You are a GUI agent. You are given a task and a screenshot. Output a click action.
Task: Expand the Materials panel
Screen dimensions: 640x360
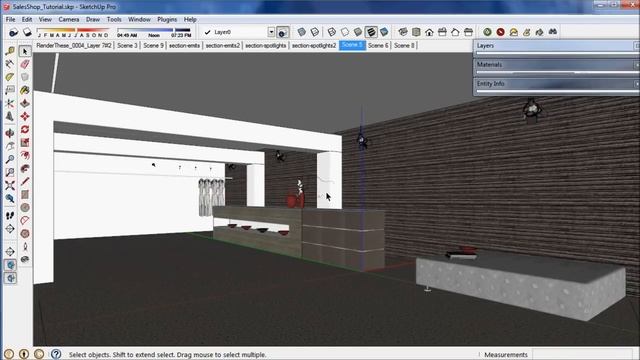click(x=557, y=64)
